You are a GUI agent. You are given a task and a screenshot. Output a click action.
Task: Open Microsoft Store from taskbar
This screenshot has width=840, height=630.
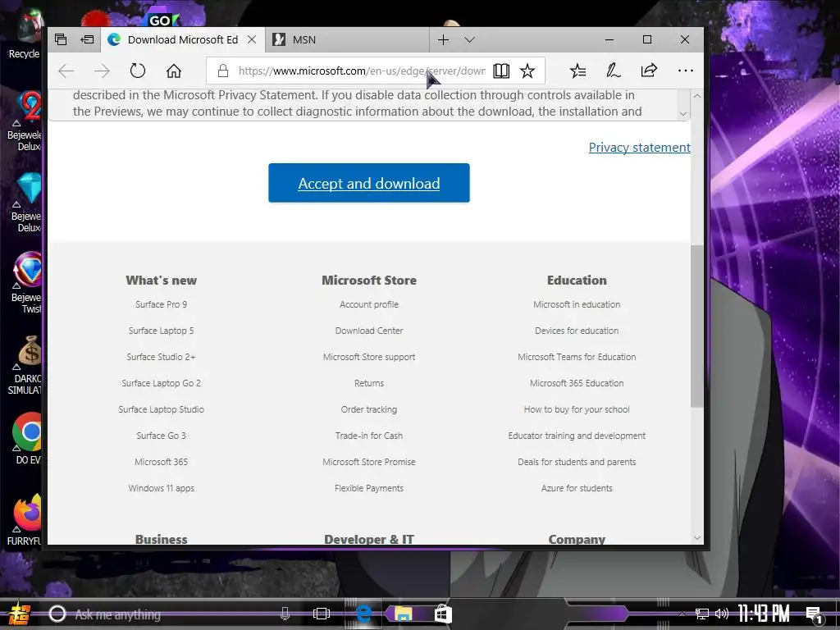pyautogui.click(x=443, y=614)
